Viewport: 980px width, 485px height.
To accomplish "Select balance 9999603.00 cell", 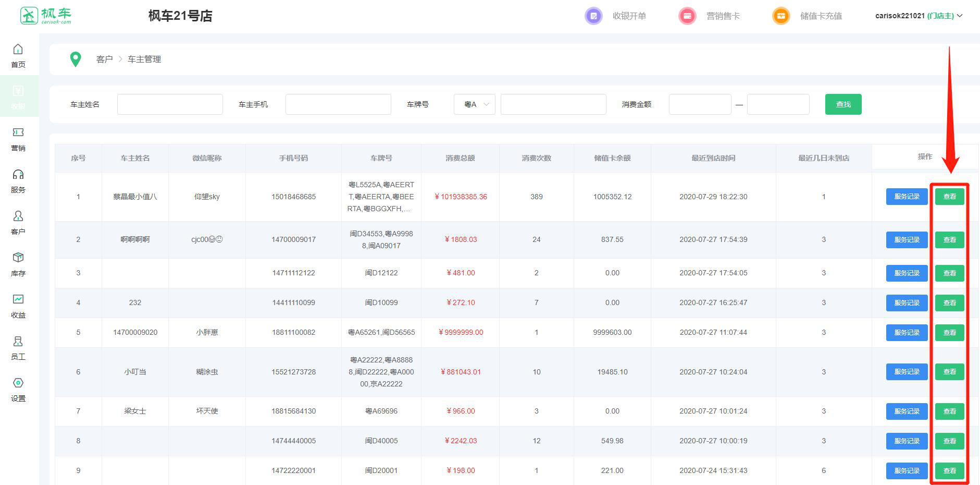I will pyautogui.click(x=612, y=332).
